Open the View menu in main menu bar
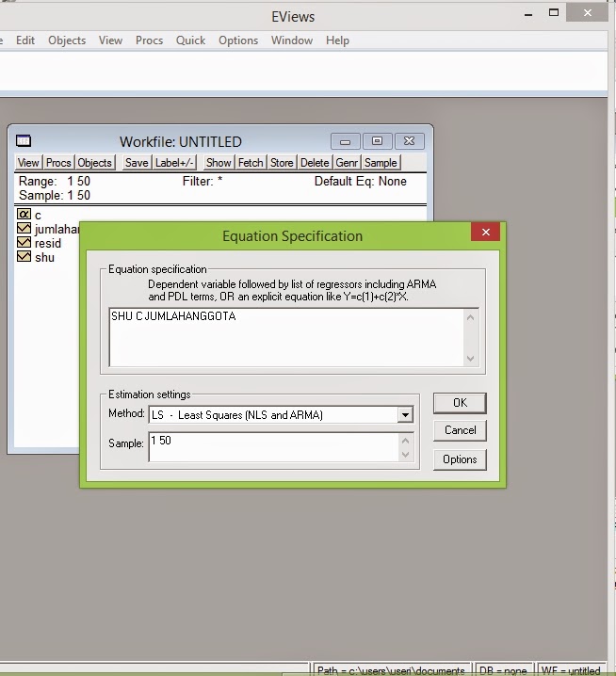This screenshot has height=676, width=616. (x=110, y=40)
